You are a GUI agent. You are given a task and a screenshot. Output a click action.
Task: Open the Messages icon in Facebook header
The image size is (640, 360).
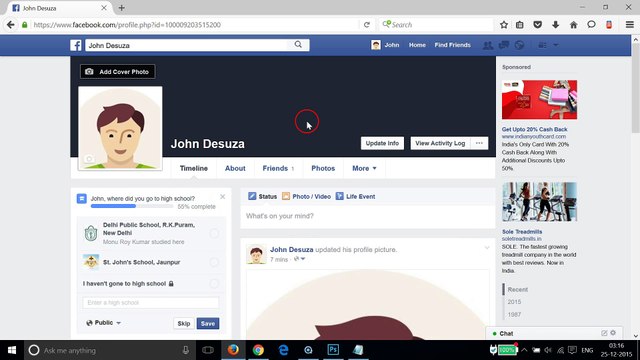[x=504, y=45]
